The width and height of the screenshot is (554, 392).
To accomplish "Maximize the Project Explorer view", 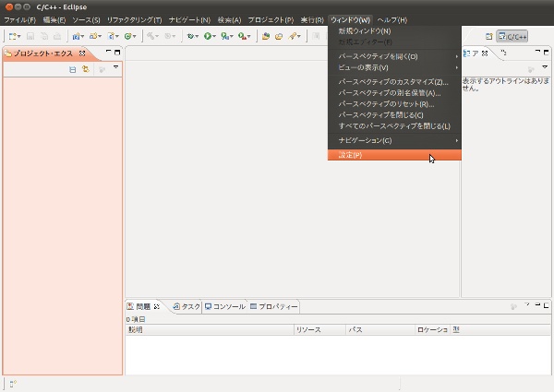I will (x=117, y=53).
